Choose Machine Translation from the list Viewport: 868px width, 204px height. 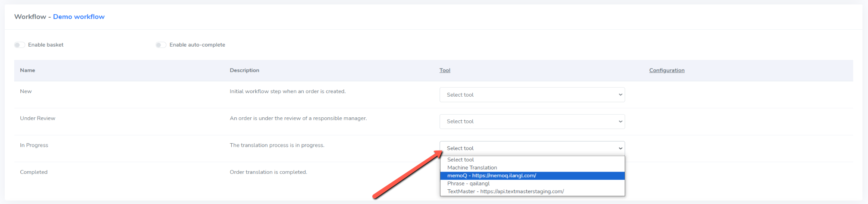tap(532, 168)
